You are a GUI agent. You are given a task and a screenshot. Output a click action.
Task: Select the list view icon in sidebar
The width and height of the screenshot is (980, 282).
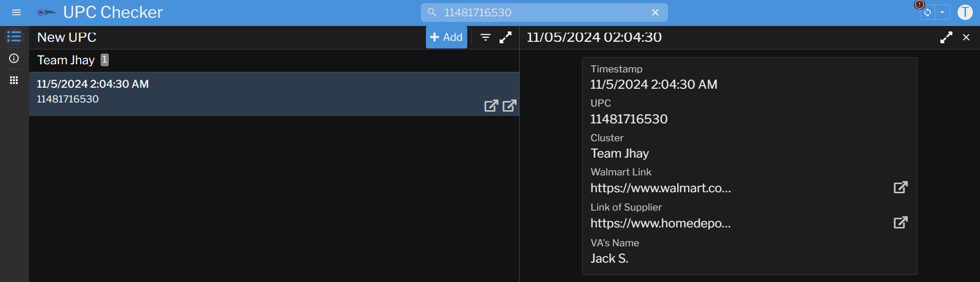coord(14,37)
